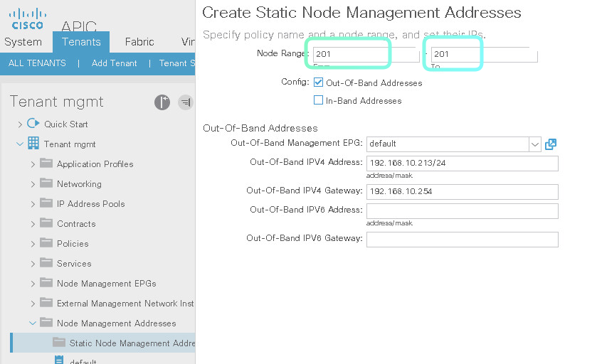The height and width of the screenshot is (364, 597).
Task: Uncheck the Out-Of-Band Addresses checkbox
Action: tap(318, 82)
